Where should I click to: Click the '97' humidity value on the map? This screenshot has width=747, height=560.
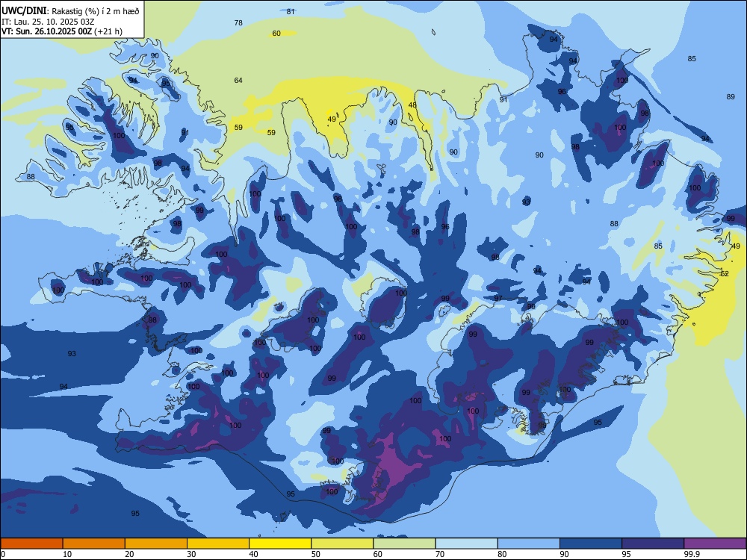(x=498, y=298)
